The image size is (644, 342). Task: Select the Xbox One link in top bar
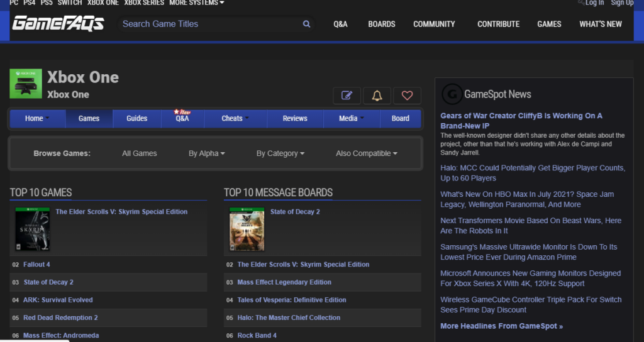click(x=103, y=3)
